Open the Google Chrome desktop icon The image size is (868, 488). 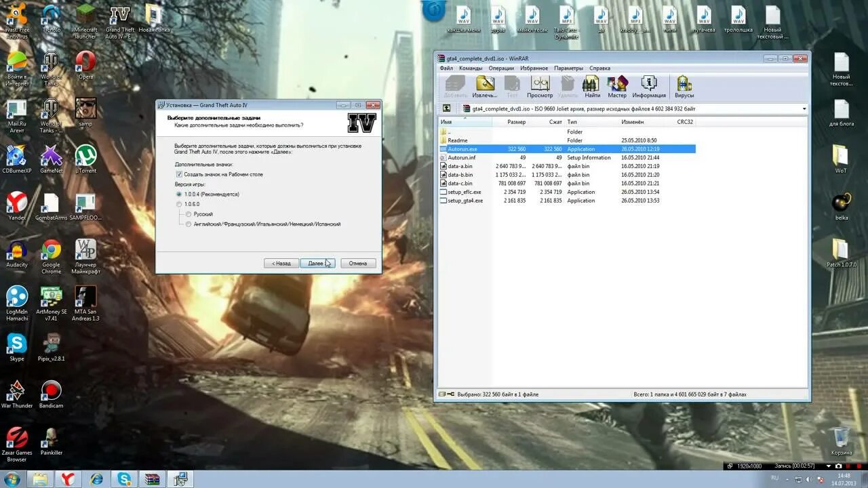pyautogui.click(x=51, y=257)
